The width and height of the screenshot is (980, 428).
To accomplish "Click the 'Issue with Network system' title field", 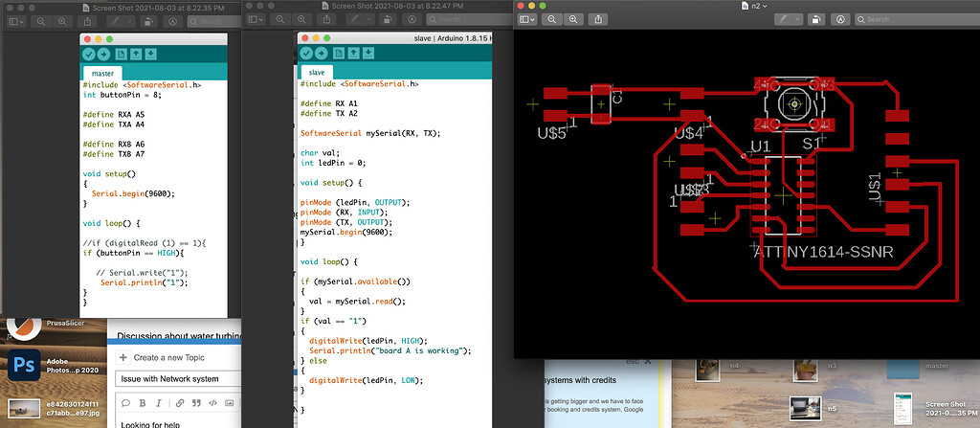I will tap(178, 378).
